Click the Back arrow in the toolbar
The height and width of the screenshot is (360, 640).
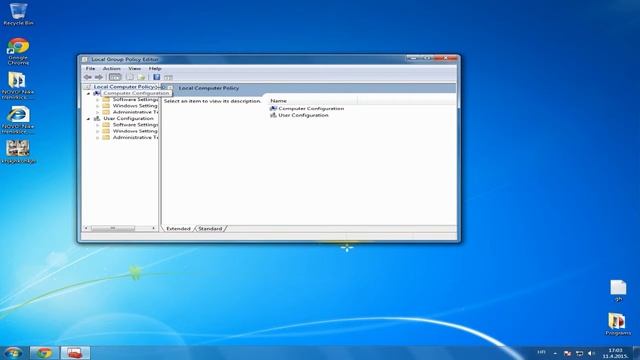pos(87,77)
